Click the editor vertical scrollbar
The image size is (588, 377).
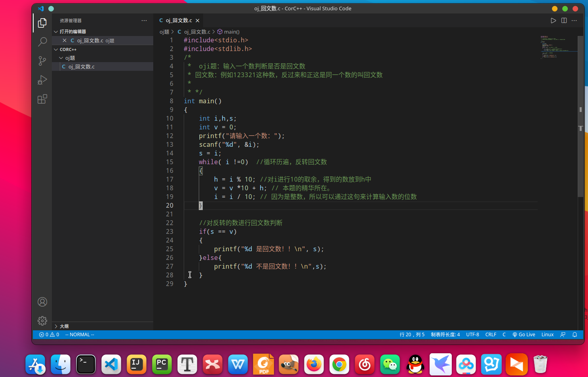pos(581,117)
